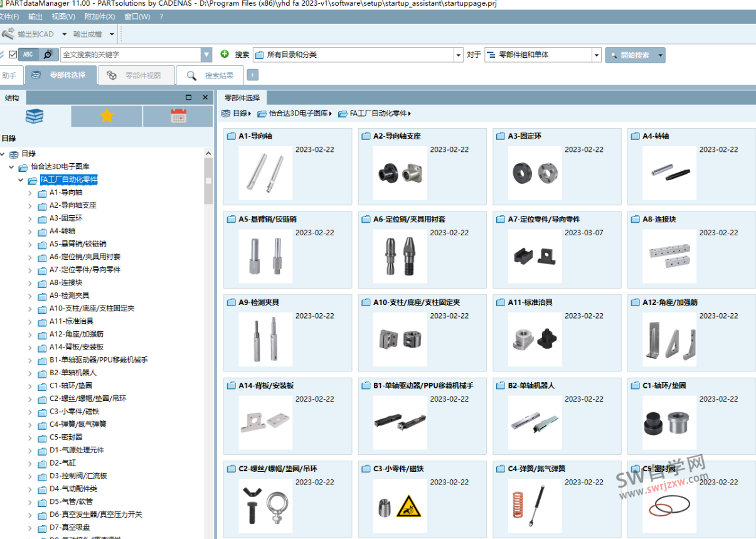This screenshot has width=756, height=539.
Task: Maximize the 结构 panel using restore icon
Action: pyautogui.click(x=189, y=97)
